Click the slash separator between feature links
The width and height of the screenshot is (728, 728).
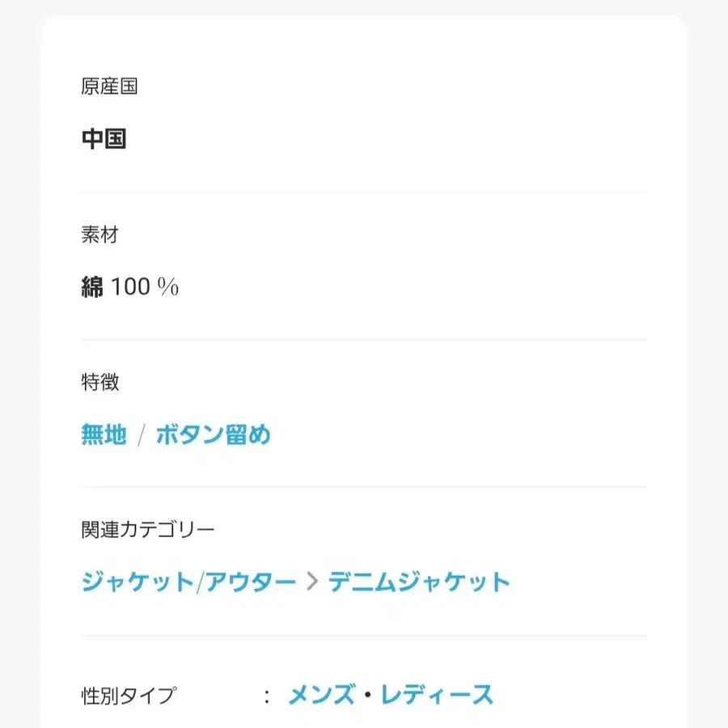coord(143,435)
